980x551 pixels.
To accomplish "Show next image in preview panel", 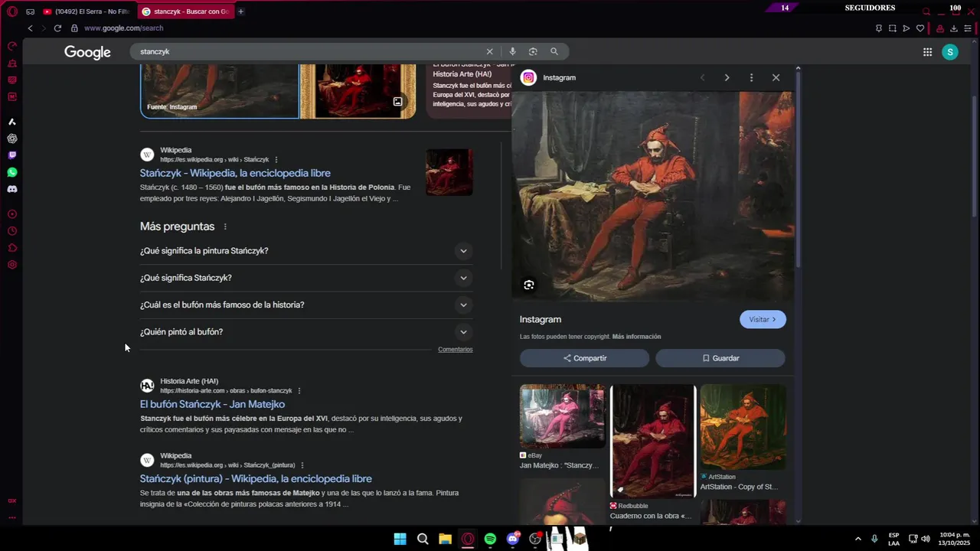I will click(x=727, y=77).
